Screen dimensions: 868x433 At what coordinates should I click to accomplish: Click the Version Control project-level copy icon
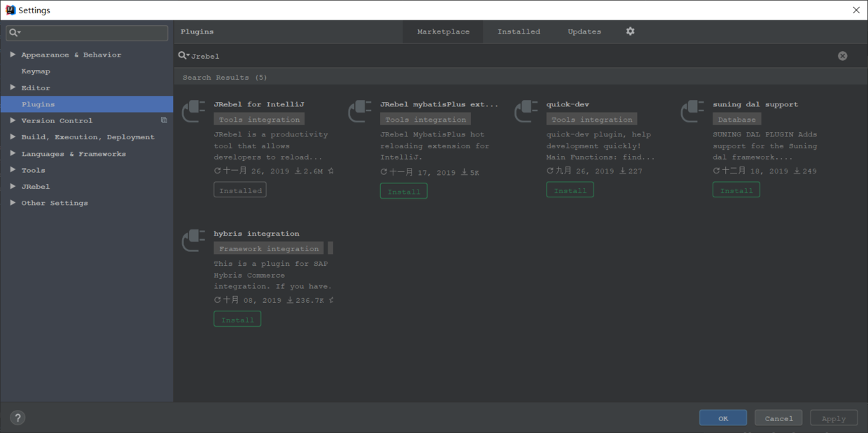click(164, 120)
